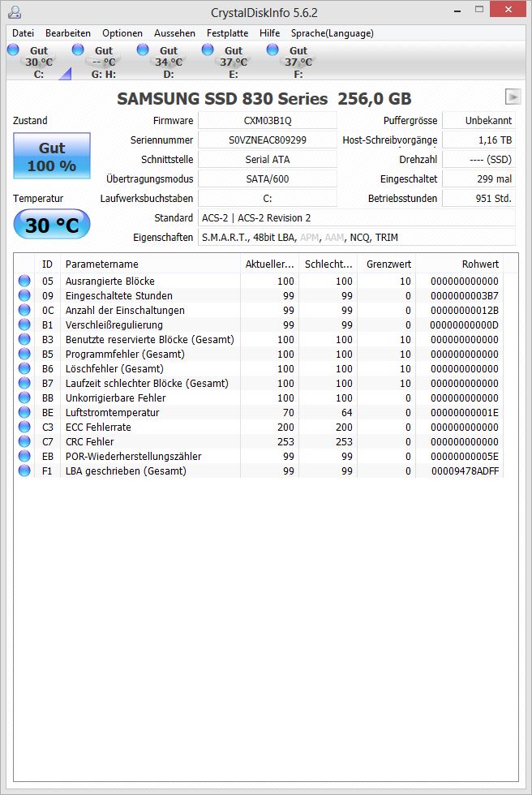Click raw value 0000000003B7
Image resolution: width=532 pixels, height=795 pixels.
coord(465,295)
